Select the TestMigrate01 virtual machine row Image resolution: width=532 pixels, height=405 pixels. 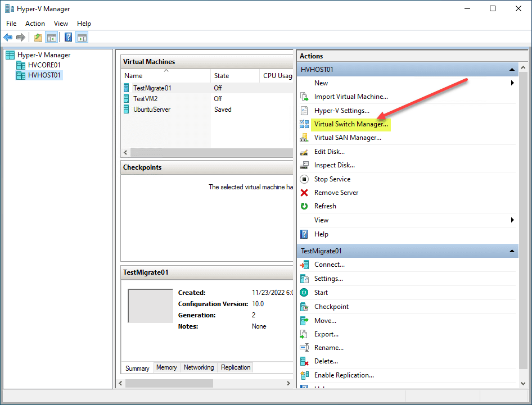point(207,88)
